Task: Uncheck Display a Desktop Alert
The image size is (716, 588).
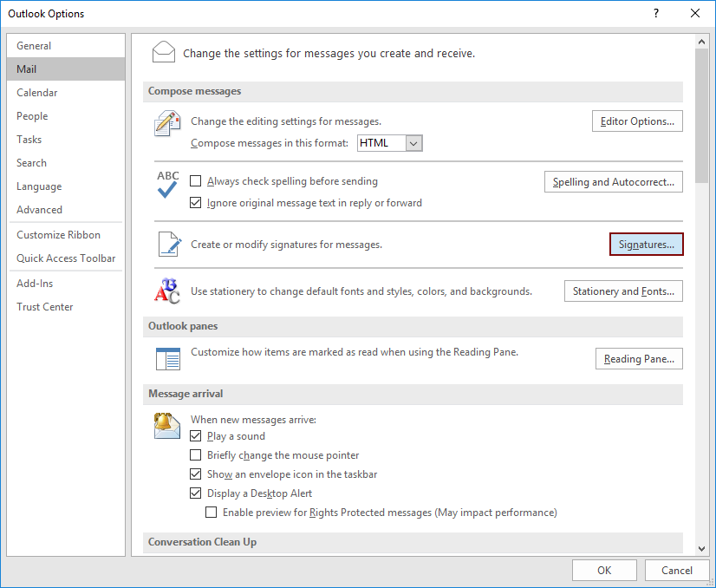Action: (x=195, y=493)
